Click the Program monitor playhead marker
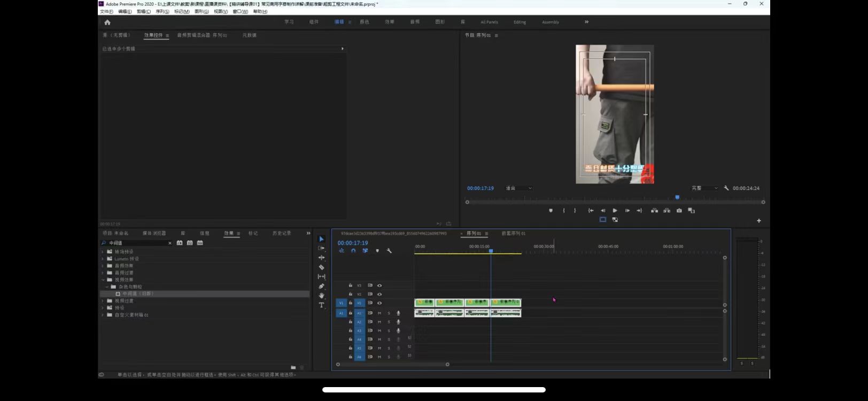This screenshot has width=868, height=401. click(677, 197)
